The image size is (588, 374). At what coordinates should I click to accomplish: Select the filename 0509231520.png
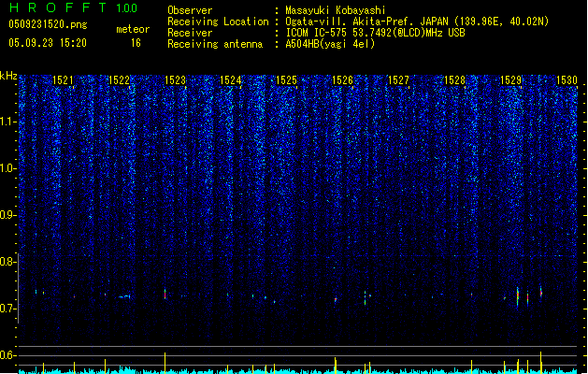[x=48, y=25]
